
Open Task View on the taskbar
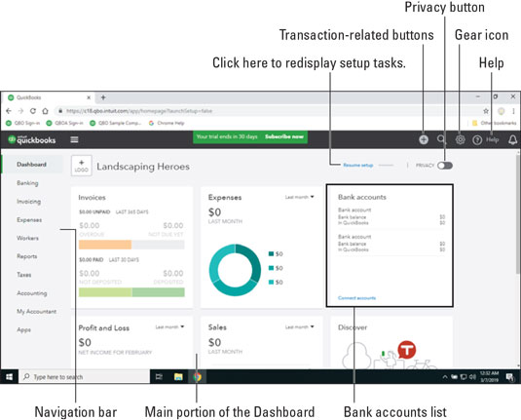[159, 377]
